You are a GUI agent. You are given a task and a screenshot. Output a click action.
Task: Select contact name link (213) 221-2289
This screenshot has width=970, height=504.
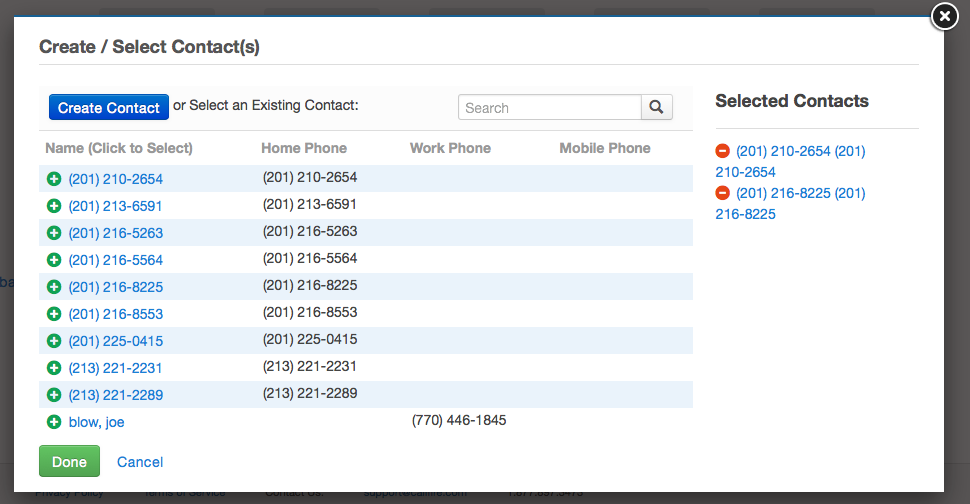coord(116,395)
